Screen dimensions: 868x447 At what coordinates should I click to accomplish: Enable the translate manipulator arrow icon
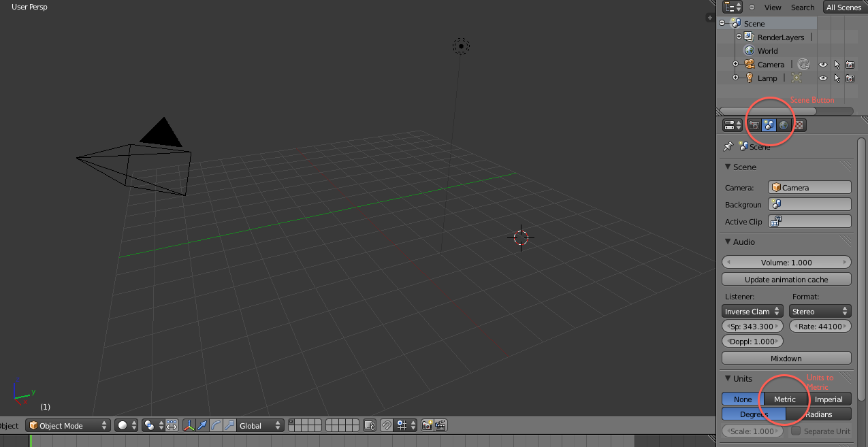click(202, 425)
